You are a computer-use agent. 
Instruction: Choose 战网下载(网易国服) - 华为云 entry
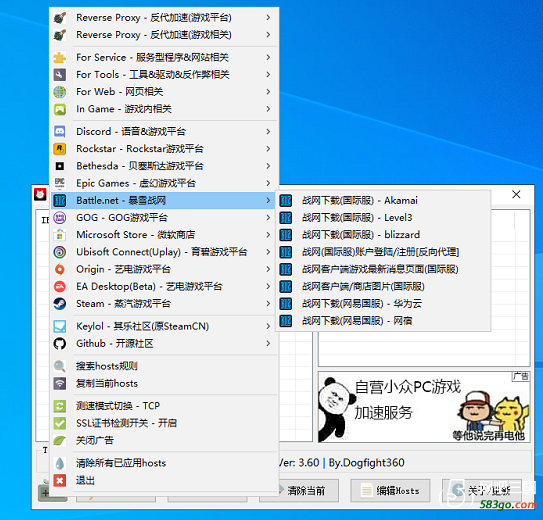(x=383, y=304)
